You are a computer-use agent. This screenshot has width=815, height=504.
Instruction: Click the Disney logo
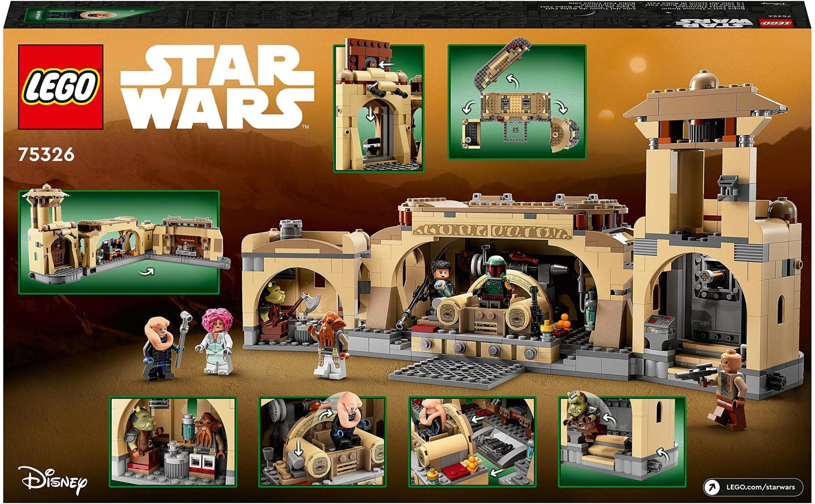click(53, 481)
